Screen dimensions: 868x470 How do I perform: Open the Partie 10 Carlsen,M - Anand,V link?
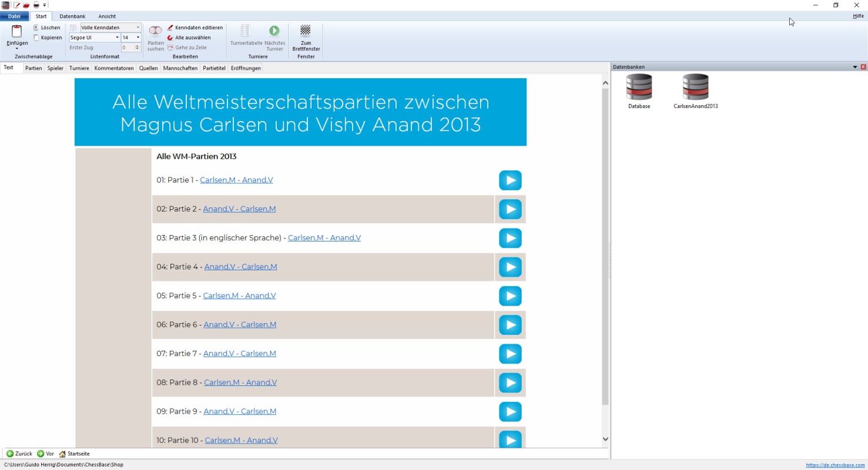pos(242,440)
